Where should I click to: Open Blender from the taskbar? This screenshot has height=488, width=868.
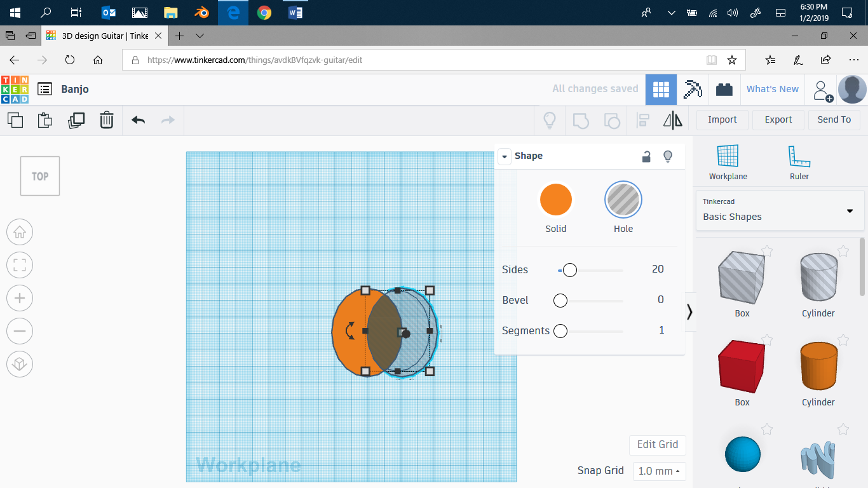(202, 13)
